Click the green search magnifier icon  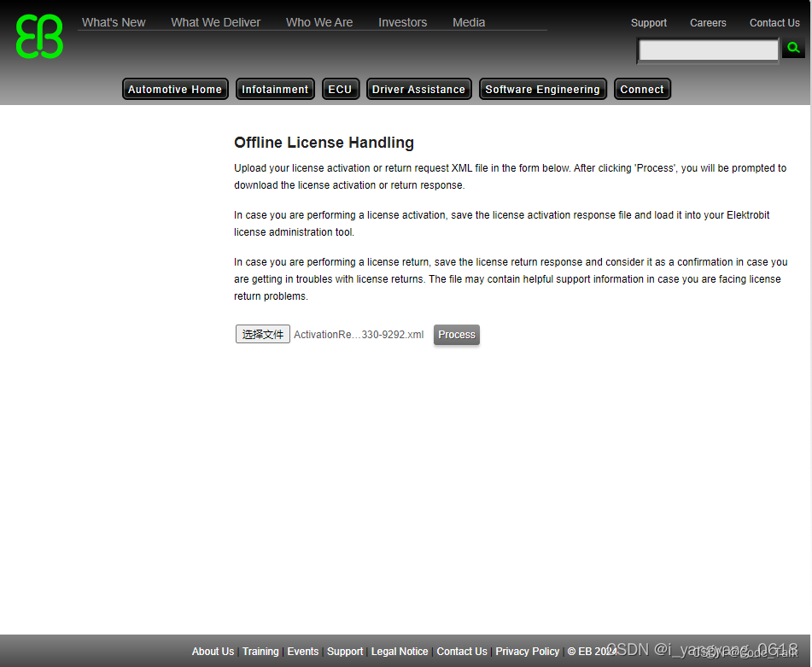(x=793, y=49)
